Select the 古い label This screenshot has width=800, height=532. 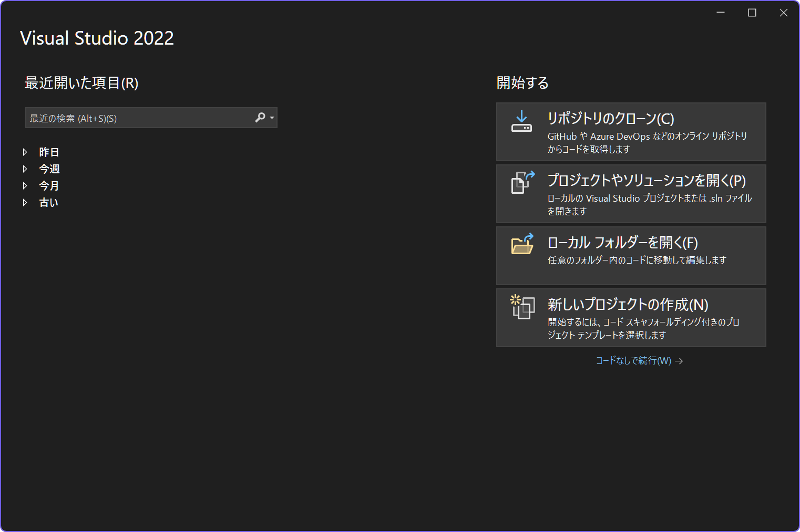(x=49, y=203)
